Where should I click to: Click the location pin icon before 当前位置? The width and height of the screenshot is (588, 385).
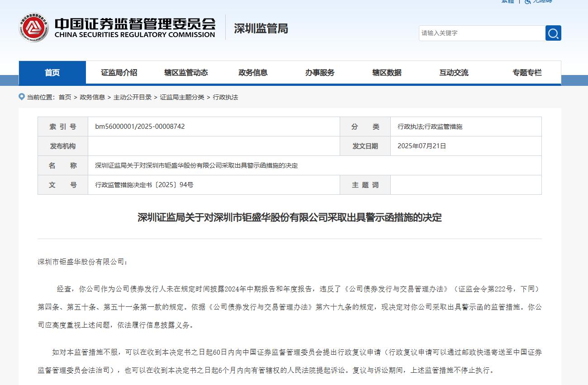(x=22, y=97)
